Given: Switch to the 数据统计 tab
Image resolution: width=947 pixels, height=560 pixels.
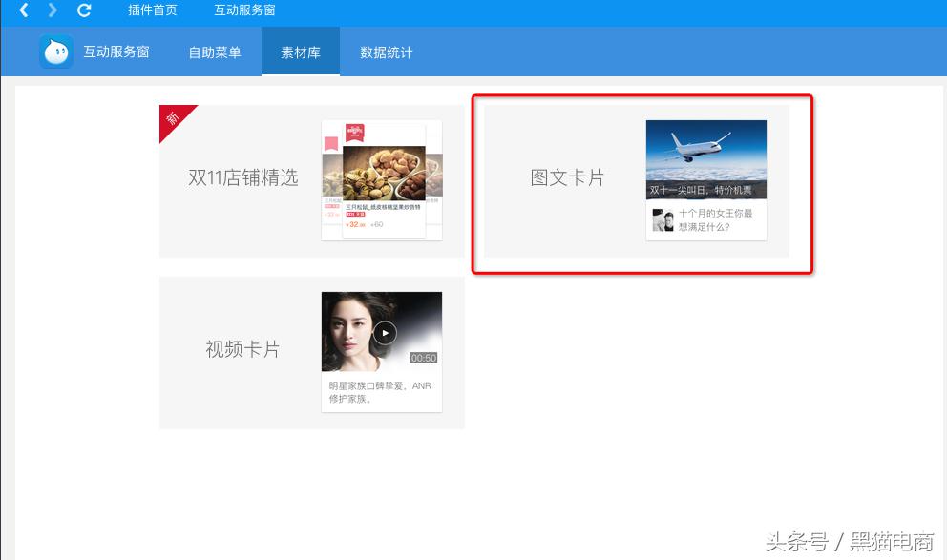Looking at the screenshot, I should pyautogui.click(x=386, y=52).
